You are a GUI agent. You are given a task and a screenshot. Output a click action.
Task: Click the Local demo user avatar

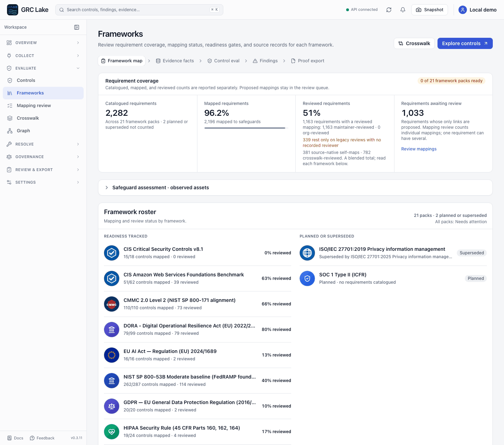tap(463, 10)
